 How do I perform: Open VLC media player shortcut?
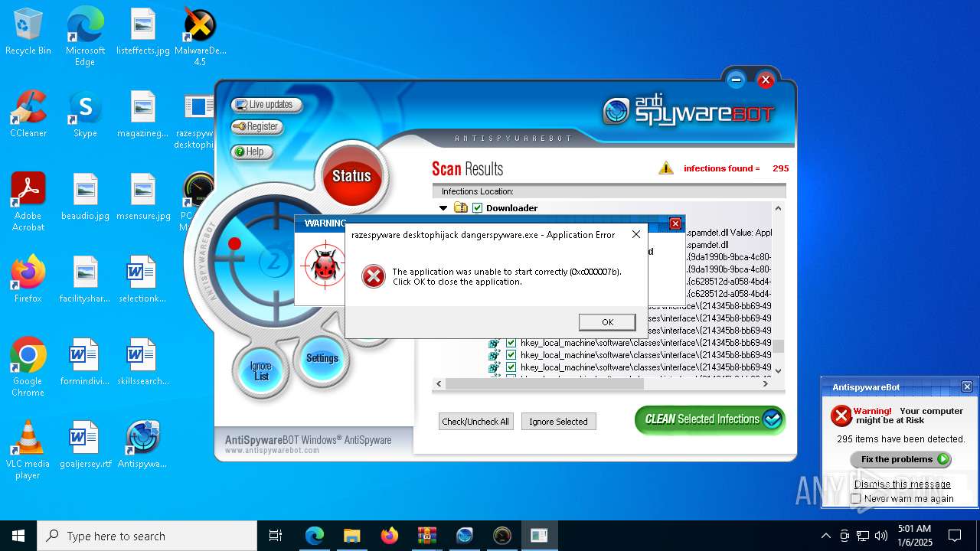click(28, 450)
